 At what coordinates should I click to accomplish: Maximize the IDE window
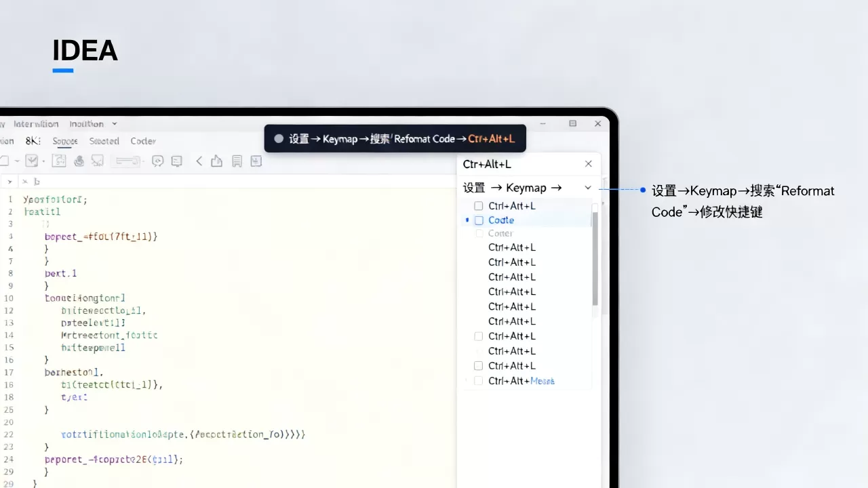coord(573,123)
